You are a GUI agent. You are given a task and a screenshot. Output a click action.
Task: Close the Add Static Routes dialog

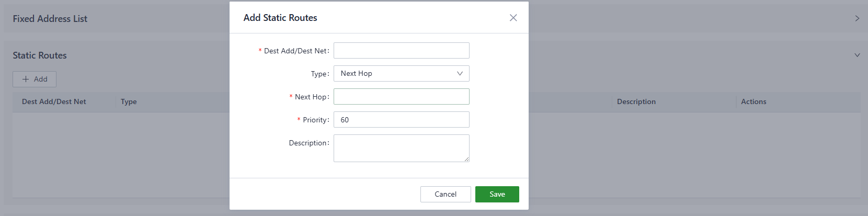(x=513, y=18)
